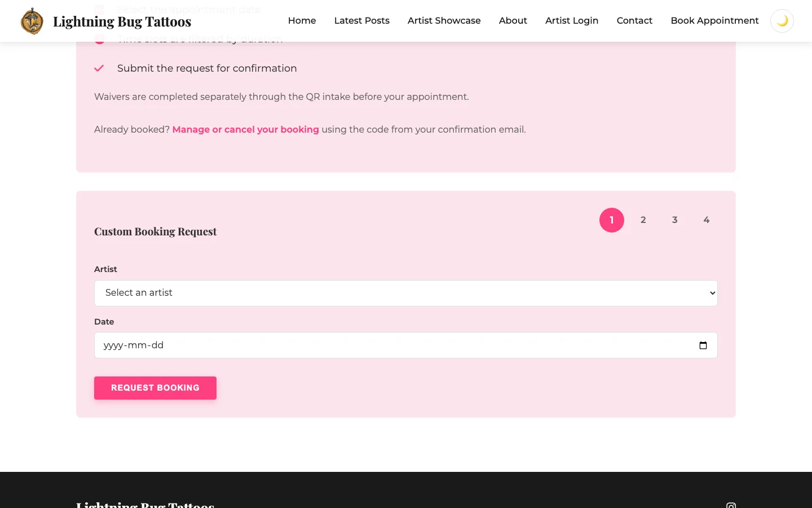The image size is (812, 508).
Task: Click the Date input field
Action: tap(406, 345)
